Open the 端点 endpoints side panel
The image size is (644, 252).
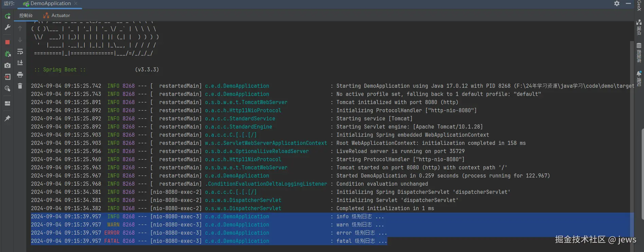pyautogui.click(x=639, y=27)
